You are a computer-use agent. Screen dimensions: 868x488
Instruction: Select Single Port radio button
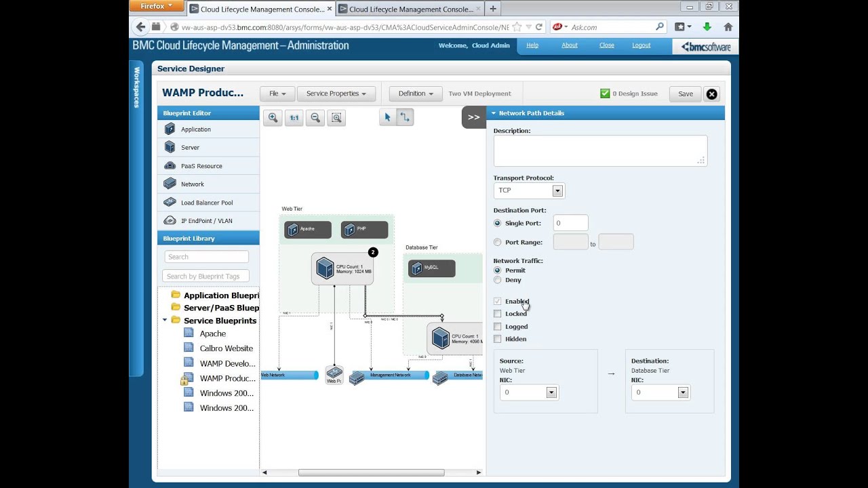click(498, 223)
